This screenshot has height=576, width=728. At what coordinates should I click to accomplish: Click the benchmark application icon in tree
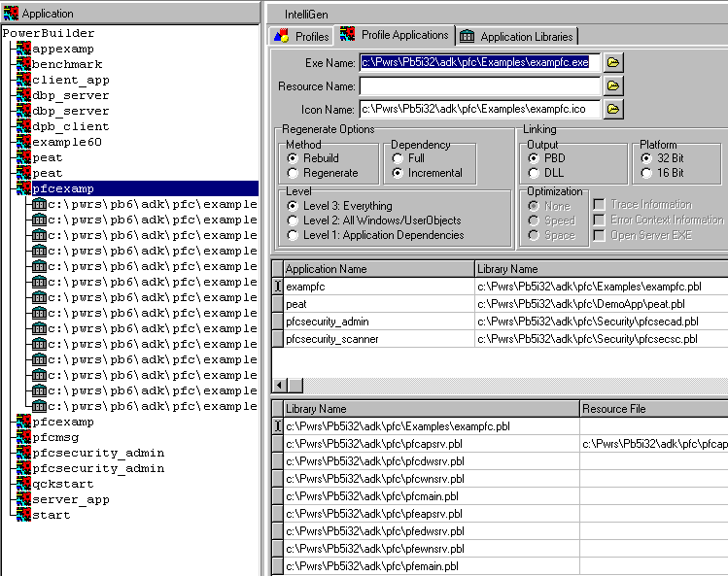pyautogui.click(x=23, y=64)
